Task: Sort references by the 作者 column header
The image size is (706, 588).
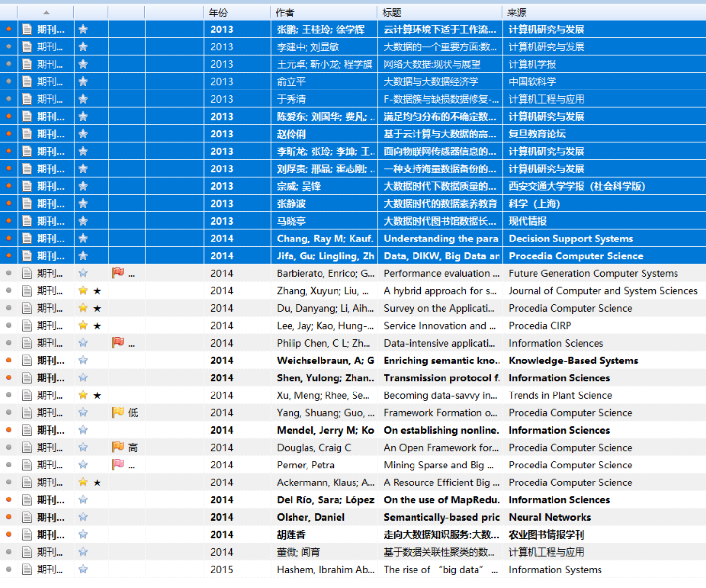Action: click(x=285, y=13)
